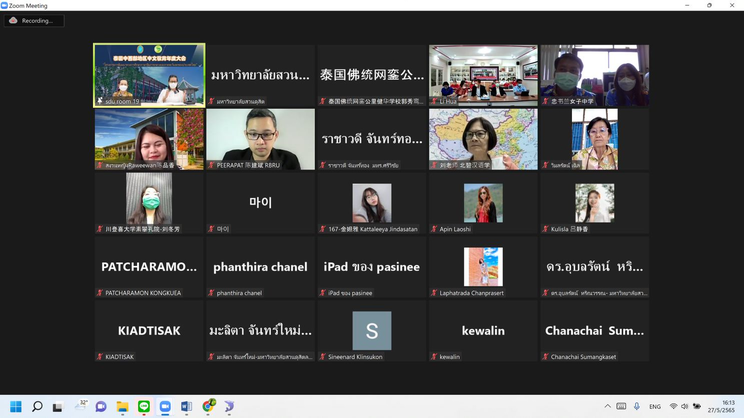Open the weather widget showing 32°

(80, 407)
